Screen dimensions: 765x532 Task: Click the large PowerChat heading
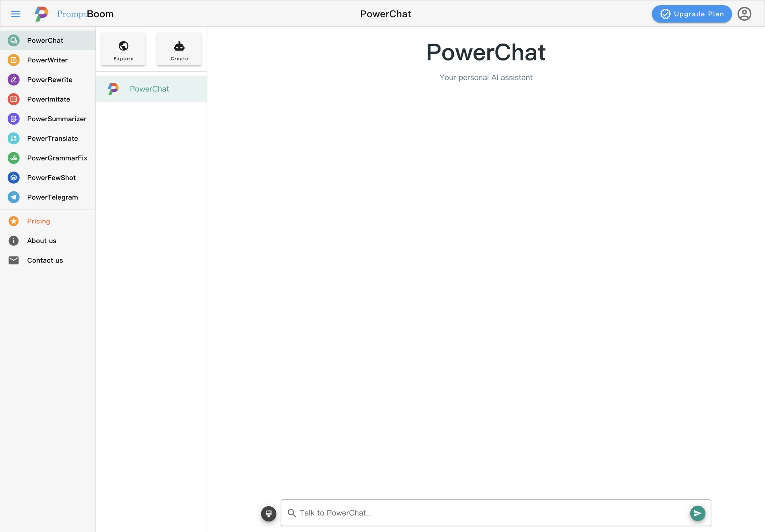486,52
